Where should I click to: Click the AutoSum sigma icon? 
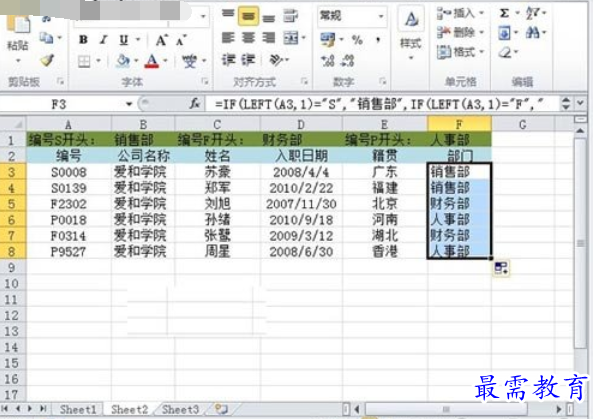tap(504, 13)
